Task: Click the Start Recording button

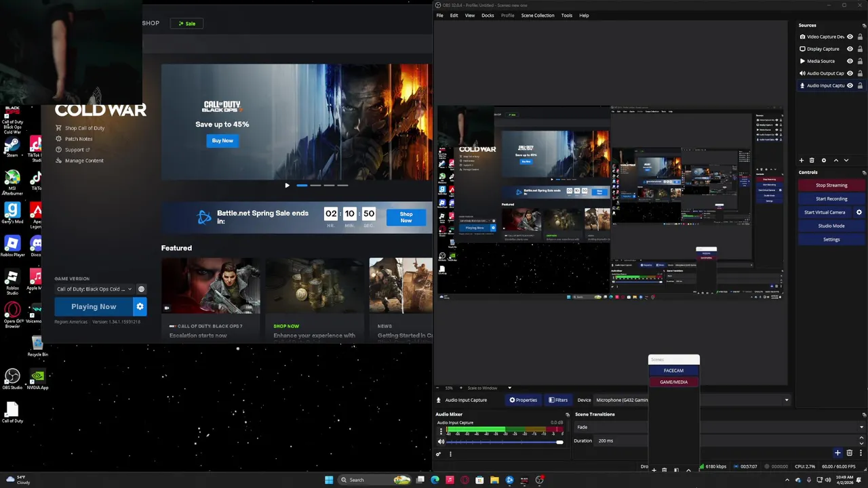Action: pos(831,199)
